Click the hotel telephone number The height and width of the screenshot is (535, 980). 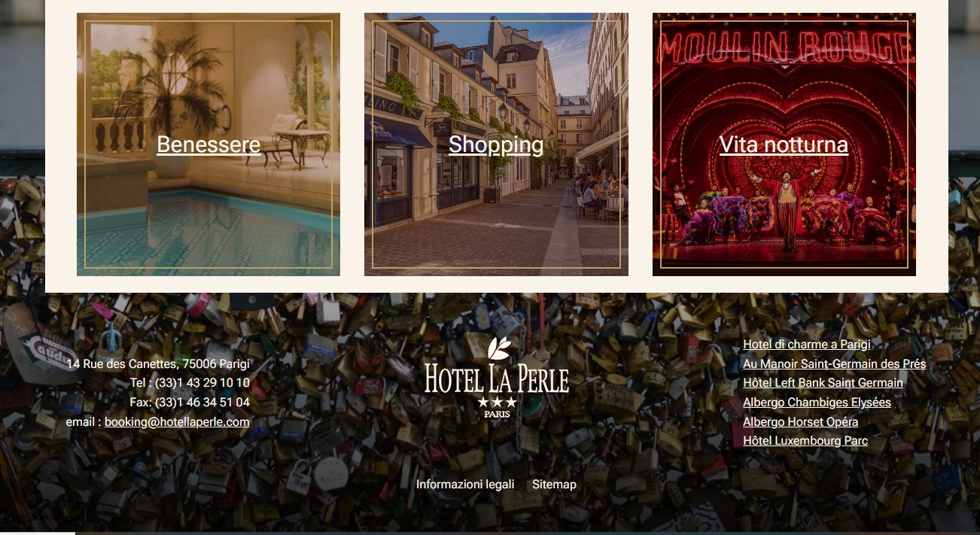190,383
